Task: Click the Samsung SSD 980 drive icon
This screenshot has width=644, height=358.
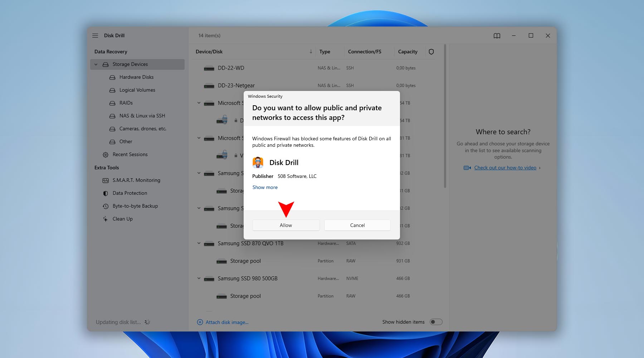Action: click(209, 279)
